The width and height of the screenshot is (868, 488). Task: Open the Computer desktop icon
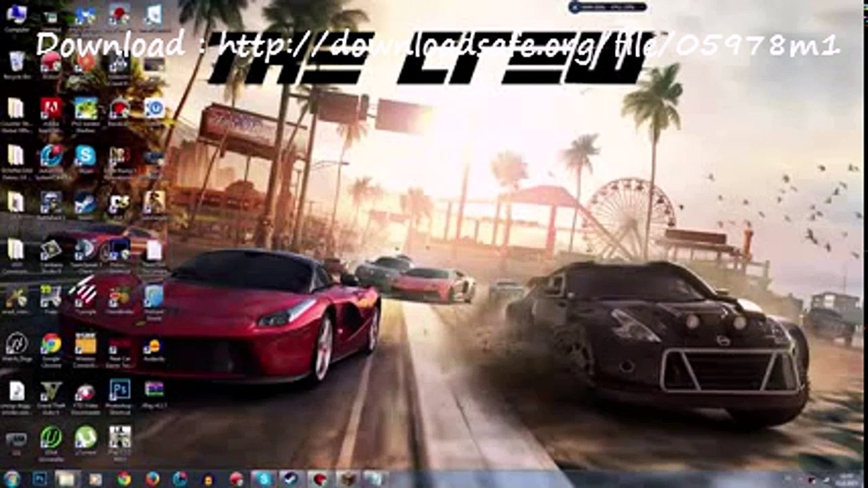pos(16,17)
